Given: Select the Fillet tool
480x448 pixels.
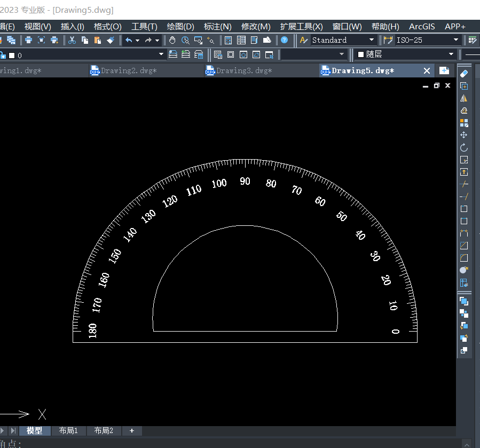Looking at the screenshot, I should click(x=464, y=258).
